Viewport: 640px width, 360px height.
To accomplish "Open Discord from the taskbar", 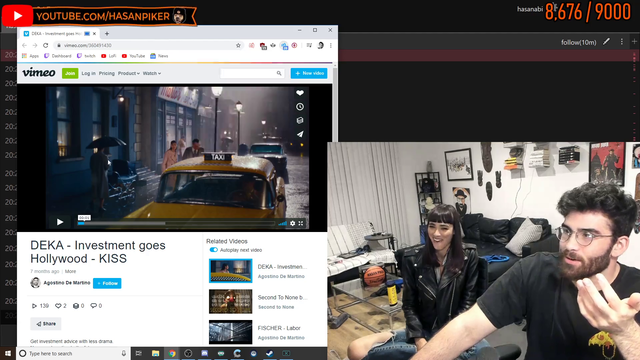I will click(x=204, y=353).
